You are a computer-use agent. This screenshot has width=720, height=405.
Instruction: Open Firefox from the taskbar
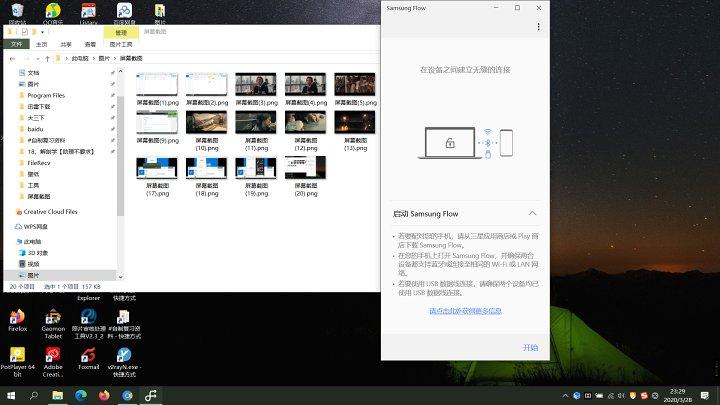[105, 396]
